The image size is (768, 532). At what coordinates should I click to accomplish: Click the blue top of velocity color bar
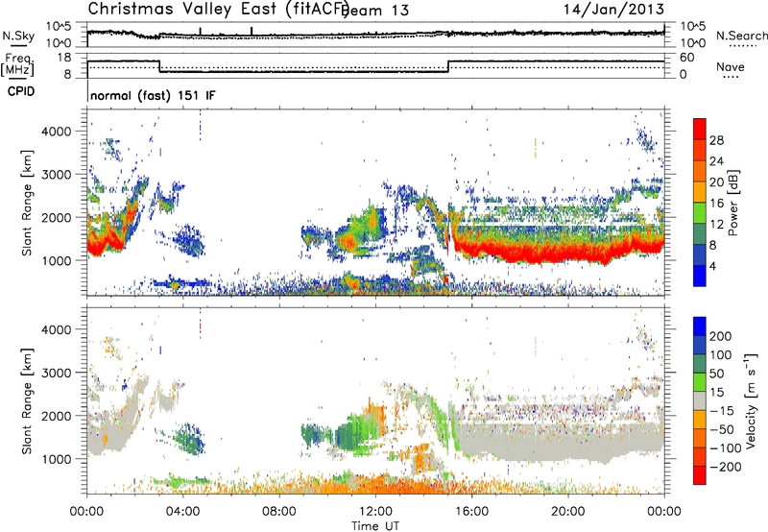click(700, 326)
